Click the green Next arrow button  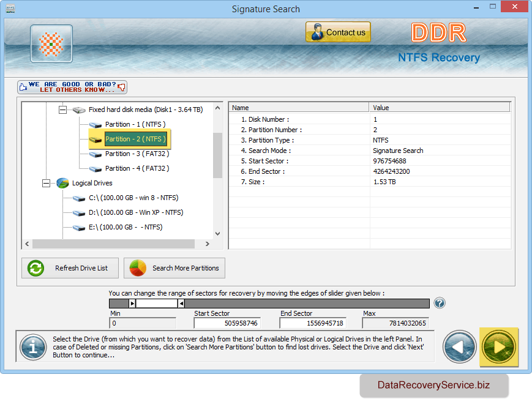[499, 347]
